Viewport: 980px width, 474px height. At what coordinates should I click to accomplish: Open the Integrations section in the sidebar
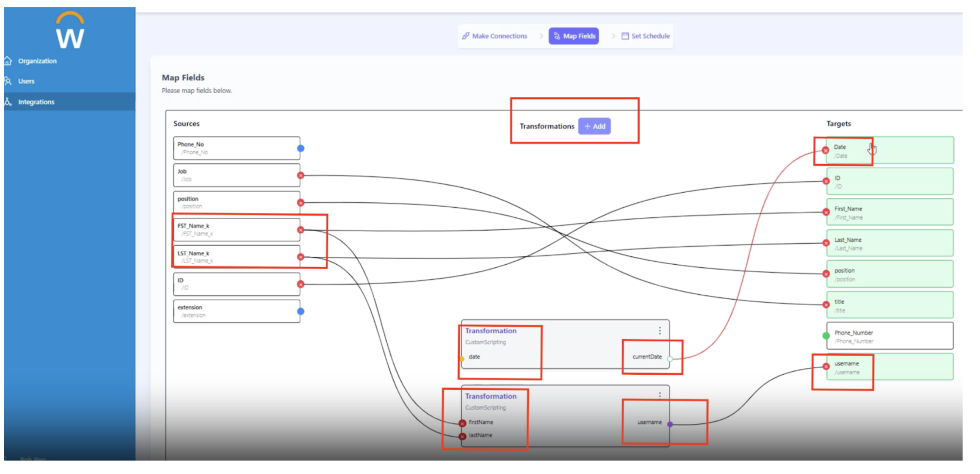coord(36,102)
